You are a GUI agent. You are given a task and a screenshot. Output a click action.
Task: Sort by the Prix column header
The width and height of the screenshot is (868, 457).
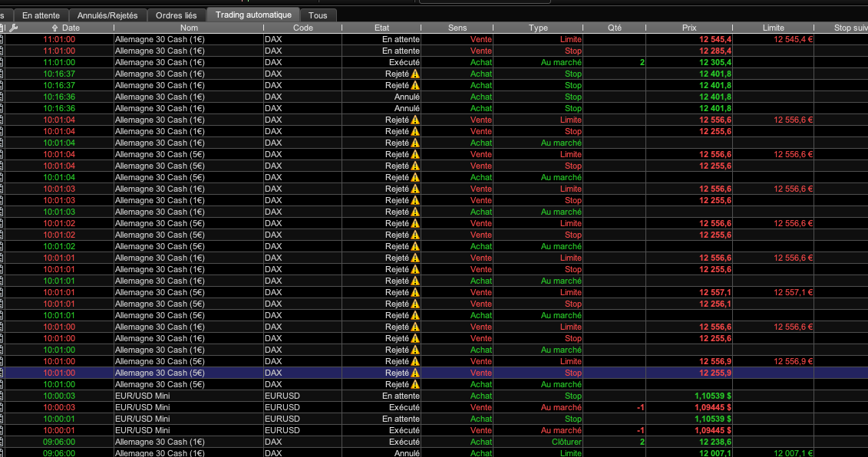pos(689,28)
